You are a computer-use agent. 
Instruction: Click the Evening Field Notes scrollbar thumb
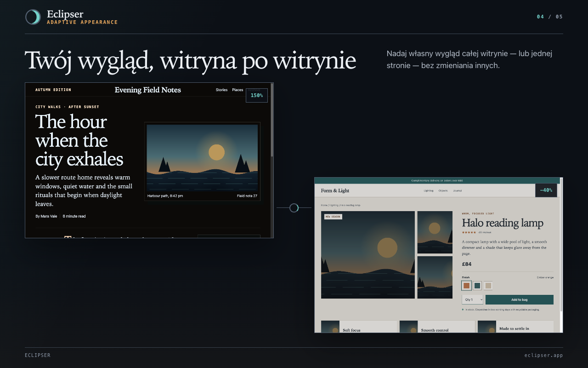pyautogui.click(x=272, y=121)
